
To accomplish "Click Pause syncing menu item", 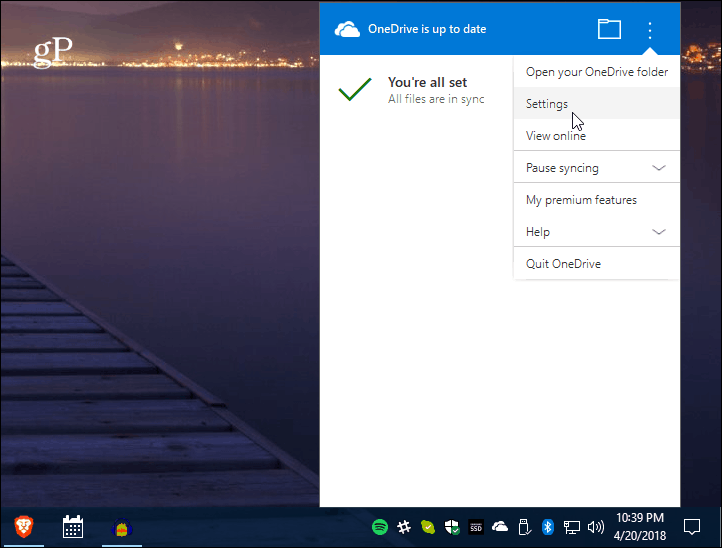I will 596,168.
